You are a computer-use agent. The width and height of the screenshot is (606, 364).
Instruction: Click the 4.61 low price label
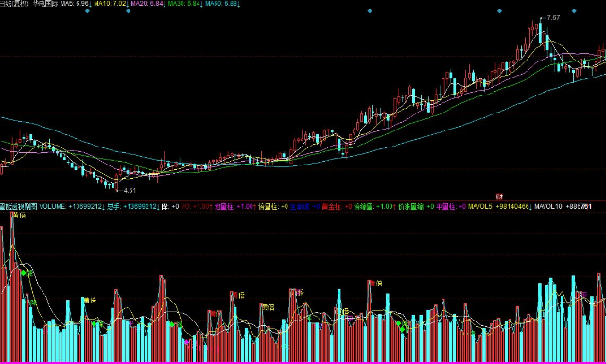tap(130, 190)
